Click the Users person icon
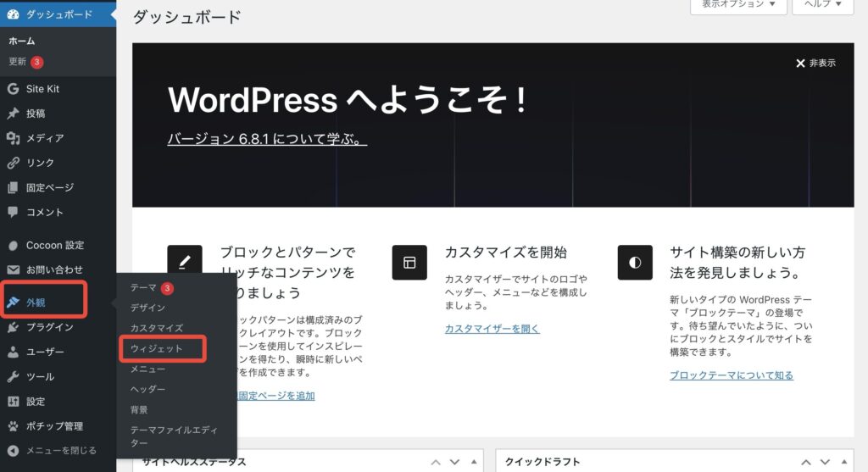Image resolution: width=868 pixels, height=472 pixels. click(x=13, y=352)
